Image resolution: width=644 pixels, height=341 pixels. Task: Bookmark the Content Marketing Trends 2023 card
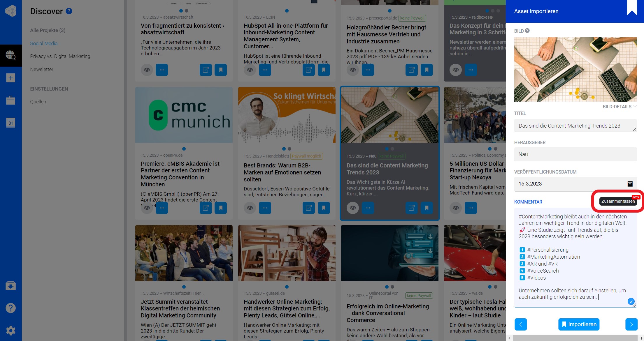pyautogui.click(x=427, y=208)
